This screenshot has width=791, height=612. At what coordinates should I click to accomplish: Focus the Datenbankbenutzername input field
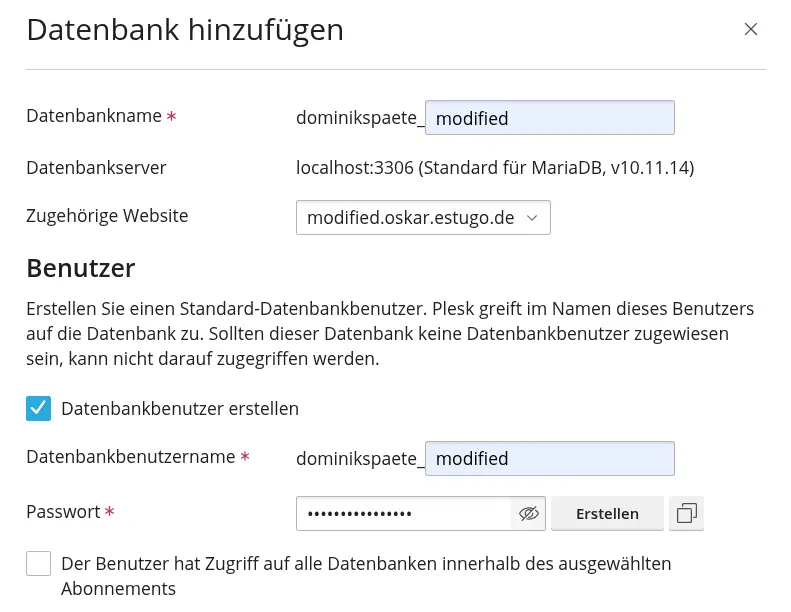549,459
